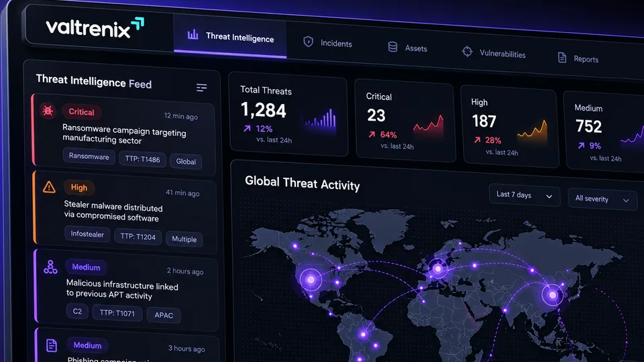The height and width of the screenshot is (362, 644).
Task: Click the 64% red trend arrow icon
Action: [372, 134]
